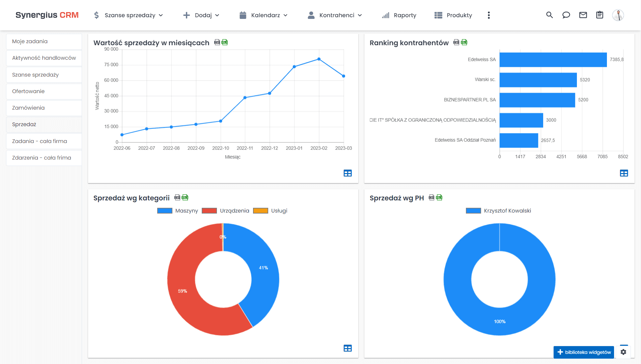The image size is (641, 364).
Task: Open dashboard settings gear
Action: (623, 352)
